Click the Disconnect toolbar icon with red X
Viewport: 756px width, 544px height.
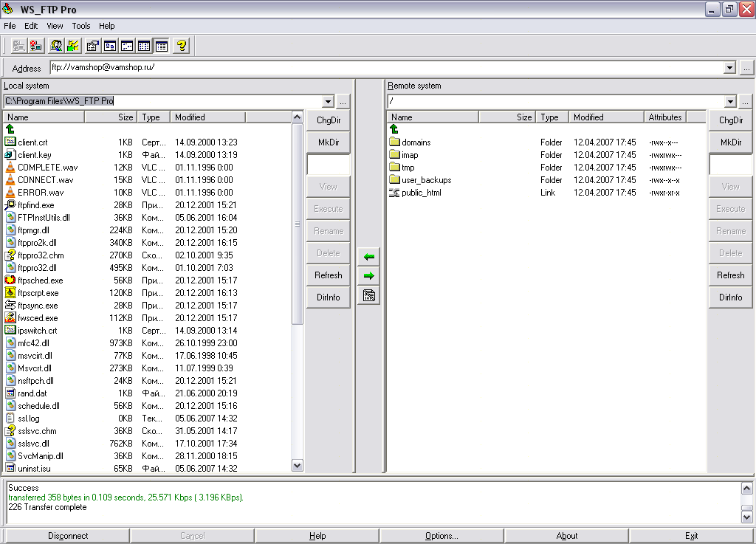35,46
